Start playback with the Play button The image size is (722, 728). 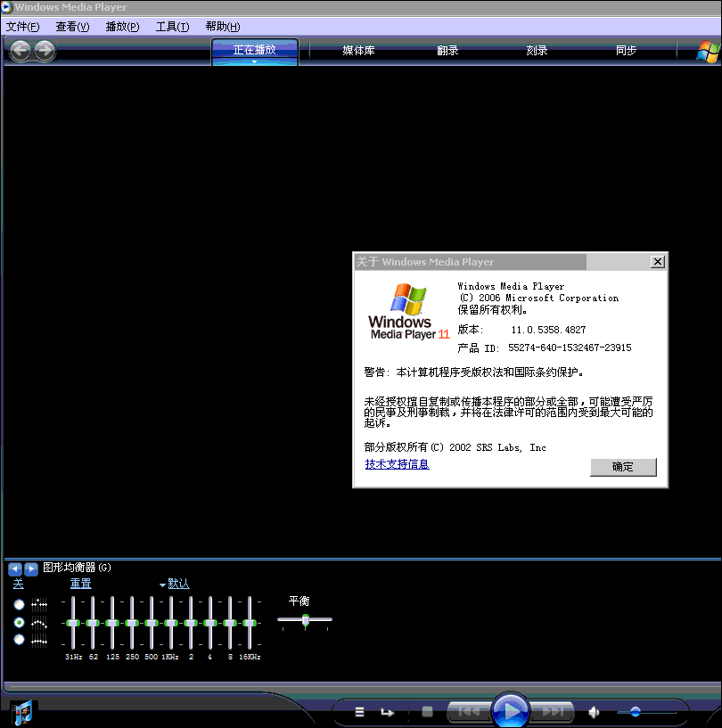coord(510,711)
